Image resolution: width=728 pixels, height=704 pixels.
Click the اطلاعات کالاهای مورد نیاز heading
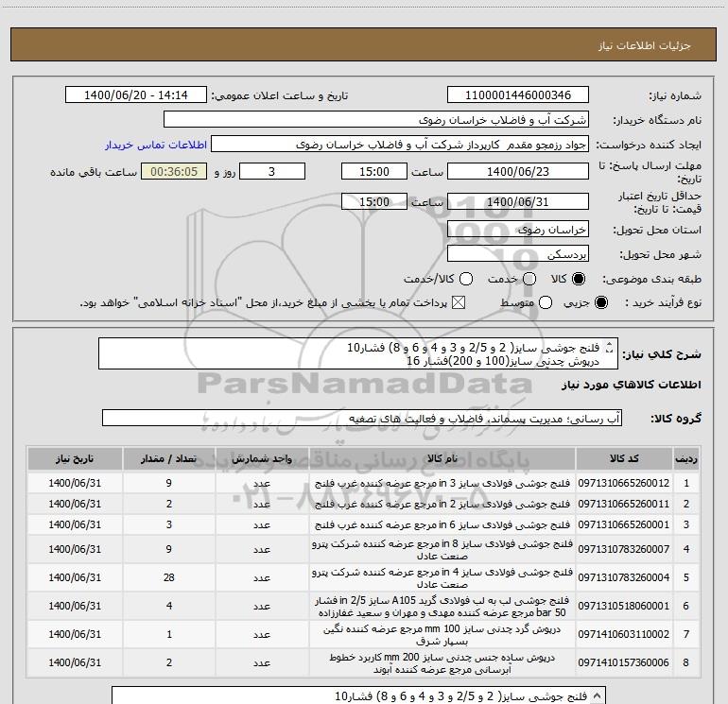[x=631, y=385]
